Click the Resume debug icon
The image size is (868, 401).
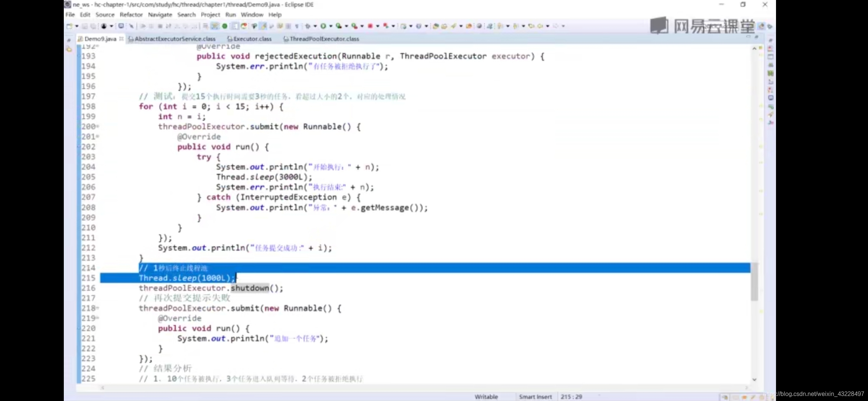pos(143,26)
